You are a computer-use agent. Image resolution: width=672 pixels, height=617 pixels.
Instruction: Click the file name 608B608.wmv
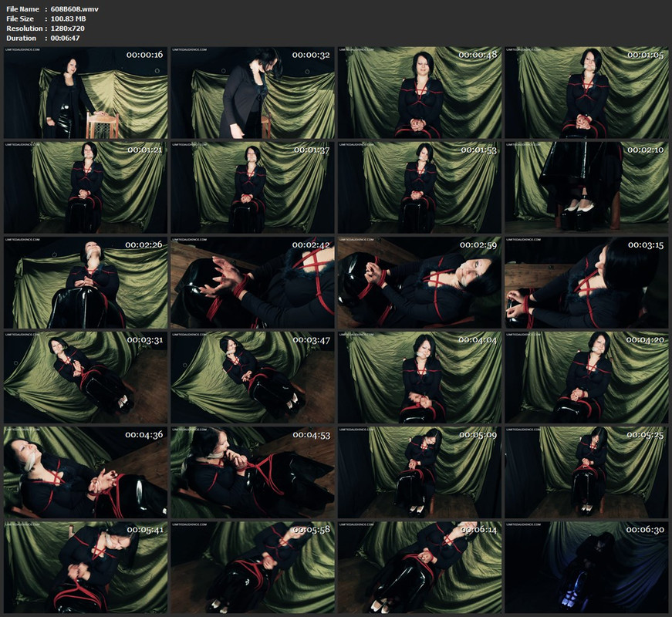coord(75,9)
